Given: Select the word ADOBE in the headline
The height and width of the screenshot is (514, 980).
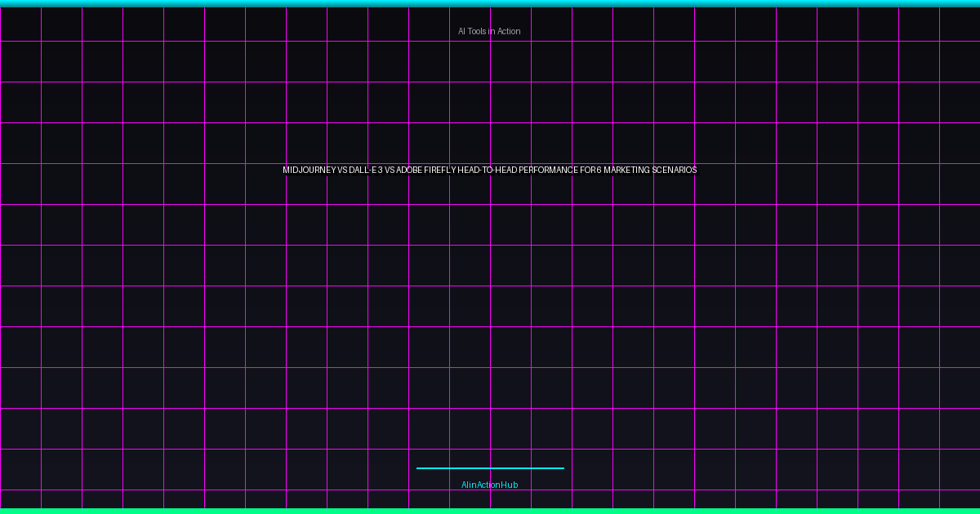Looking at the screenshot, I should click(x=409, y=171).
